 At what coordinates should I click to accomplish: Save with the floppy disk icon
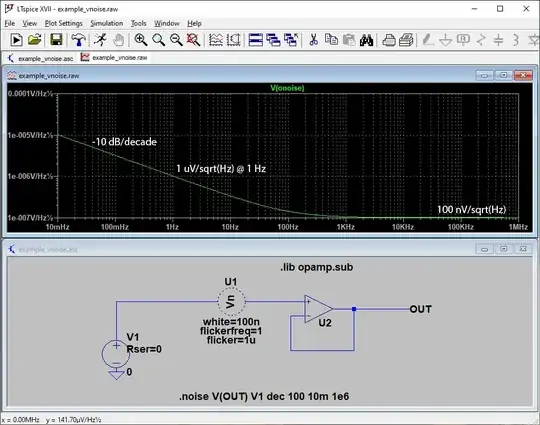(56, 40)
